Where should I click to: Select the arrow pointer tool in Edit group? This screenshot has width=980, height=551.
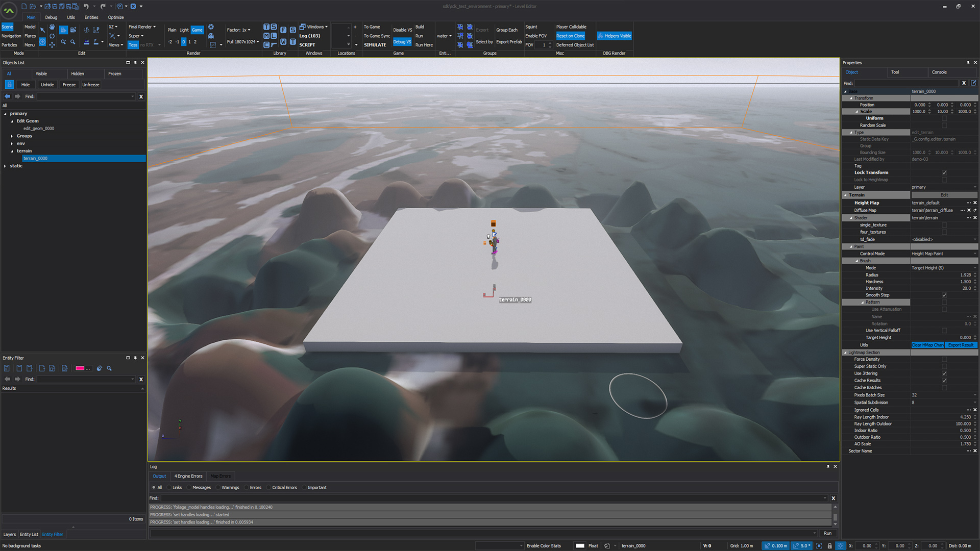(43, 30)
